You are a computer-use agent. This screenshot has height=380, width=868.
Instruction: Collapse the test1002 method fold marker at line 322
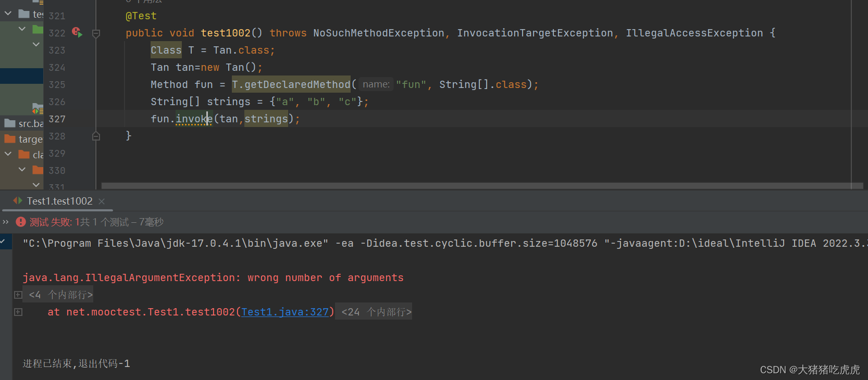tap(96, 34)
